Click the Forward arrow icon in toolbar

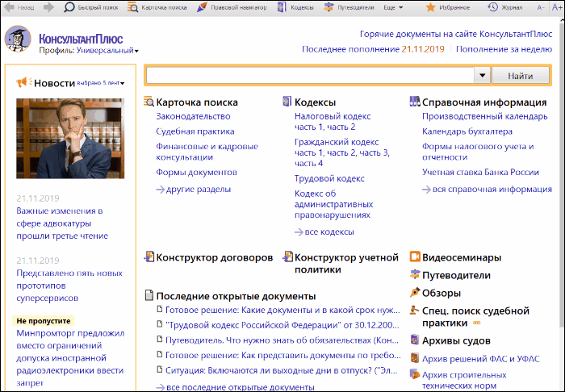(48, 7)
